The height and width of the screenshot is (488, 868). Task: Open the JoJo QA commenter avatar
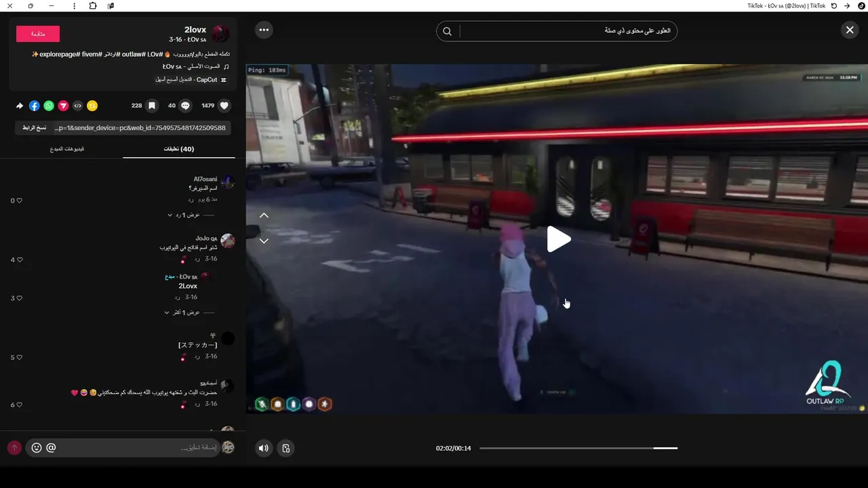tap(228, 241)
